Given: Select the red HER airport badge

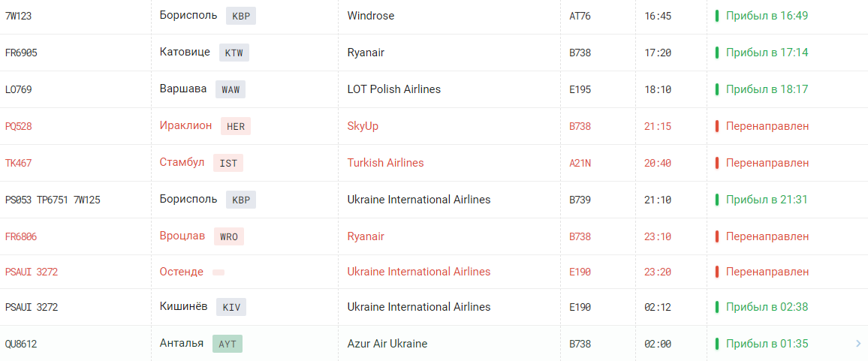Looking at the screenshot, I should [x=236, y=126].
